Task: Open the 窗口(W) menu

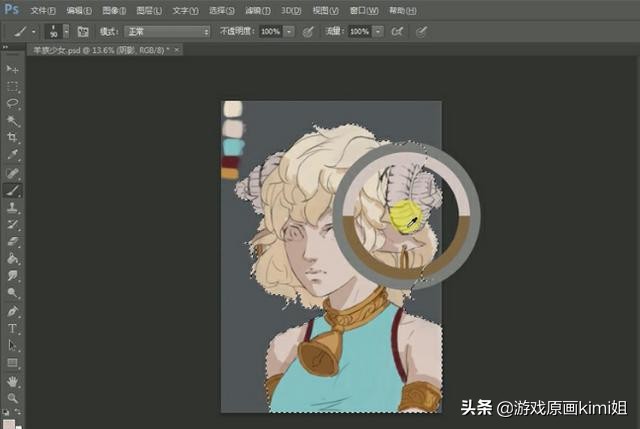Action: coord(364,11)
